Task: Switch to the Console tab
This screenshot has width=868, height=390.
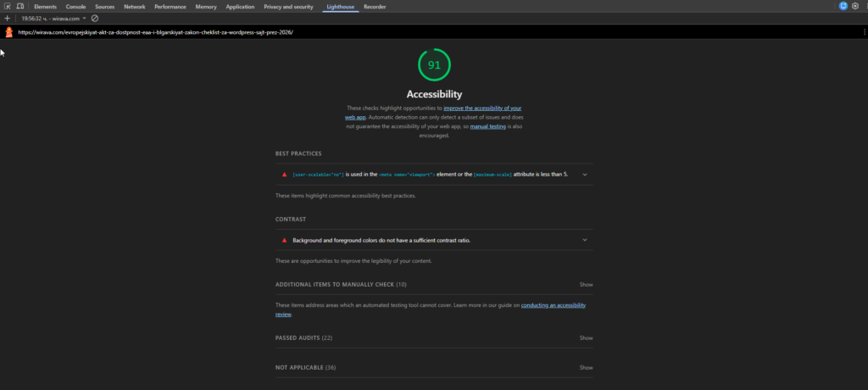Action: 75,7
